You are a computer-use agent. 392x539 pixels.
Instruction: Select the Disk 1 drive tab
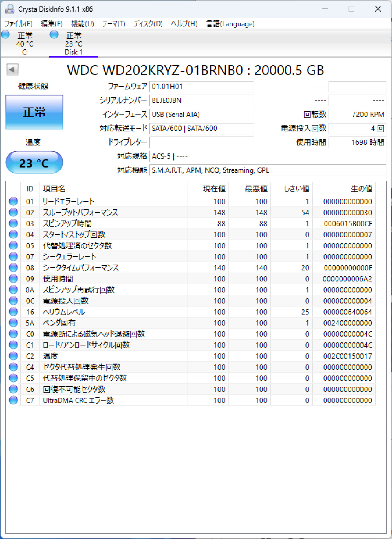click(74, 43)
